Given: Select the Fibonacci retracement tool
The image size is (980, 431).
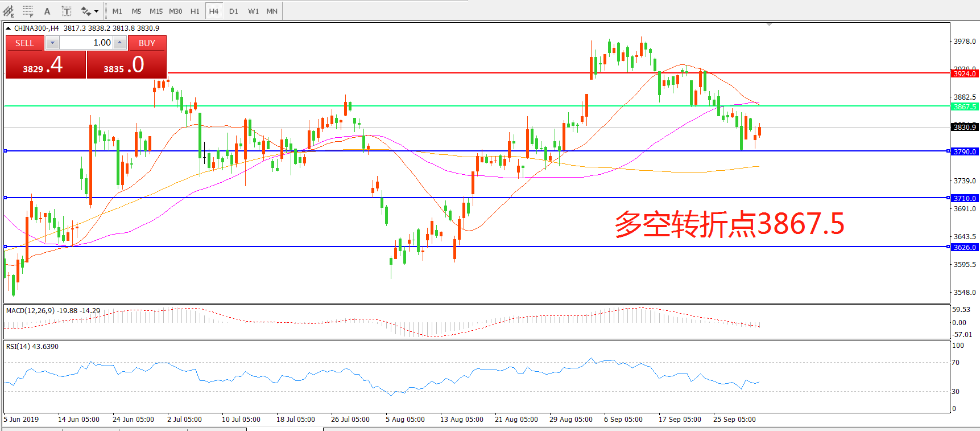Looking at the screenshot, I should click(x=27, y=11).
